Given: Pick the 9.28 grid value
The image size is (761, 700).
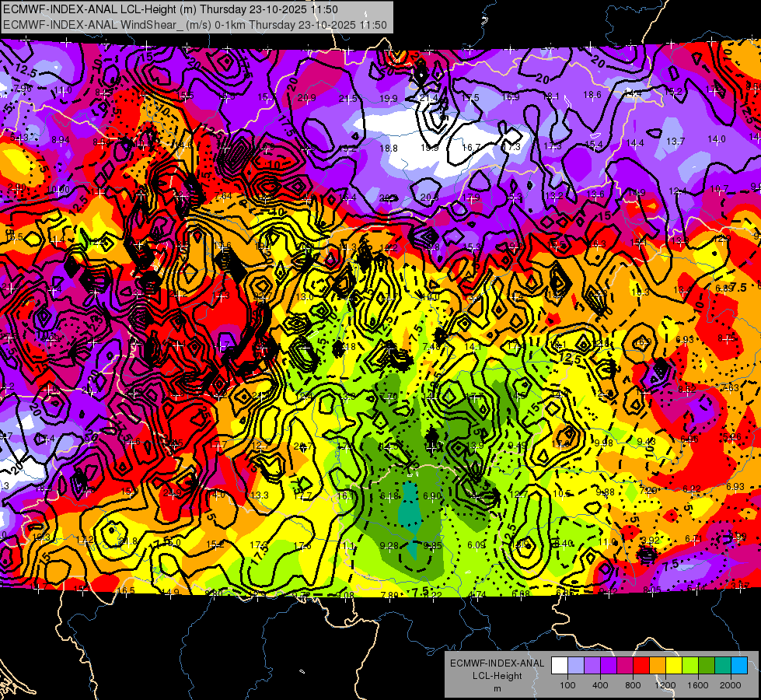Looking at the screenshot, I should click(389, 545).
